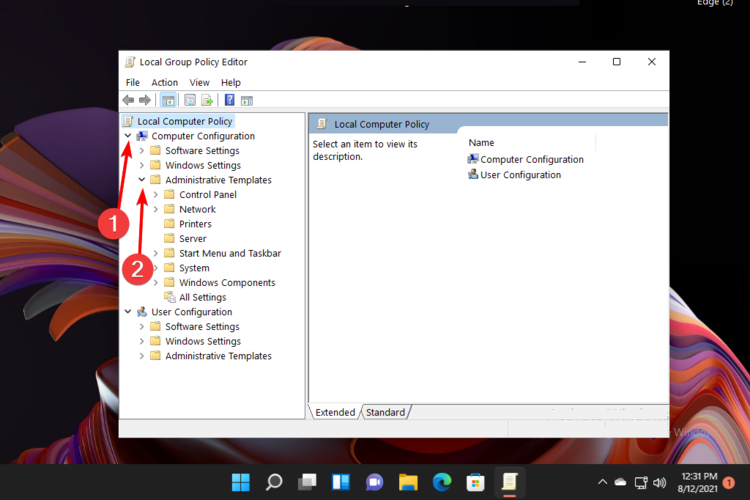Viewport: 750px width, 500px height.
Task: Show hidden tray icons chevron
Action: 602,482
